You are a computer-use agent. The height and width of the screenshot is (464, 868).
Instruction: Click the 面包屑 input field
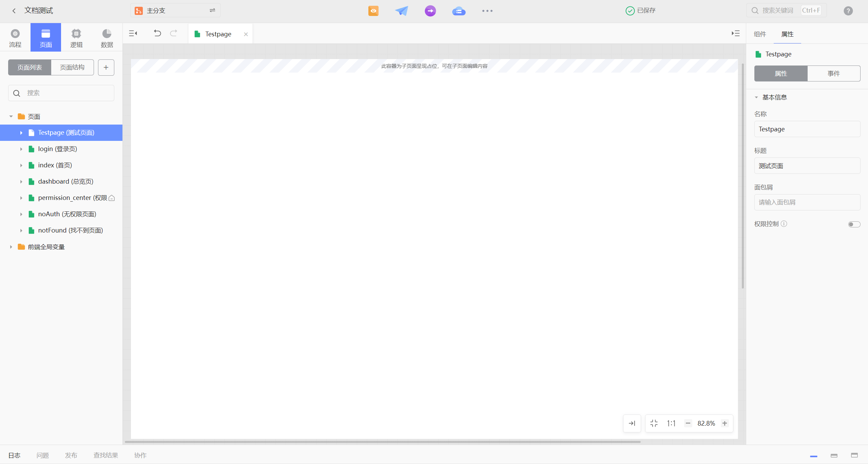pyautogui.click(x=807, y=202)
